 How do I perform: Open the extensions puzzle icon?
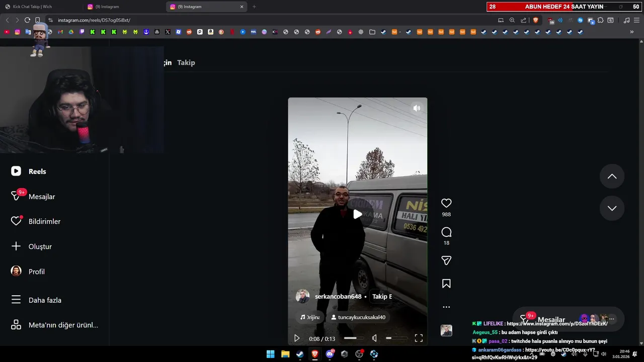pyautogui.click(x=600, y=20)
